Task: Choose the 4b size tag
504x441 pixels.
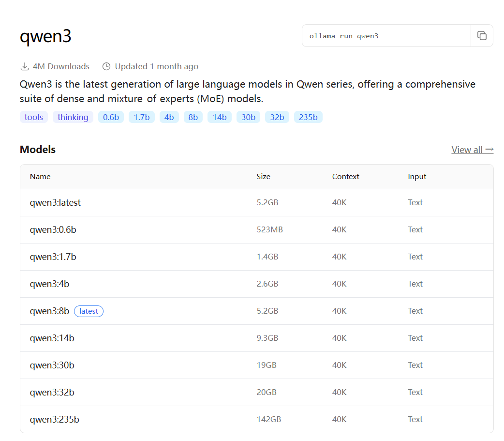Action: pos(169,117)
